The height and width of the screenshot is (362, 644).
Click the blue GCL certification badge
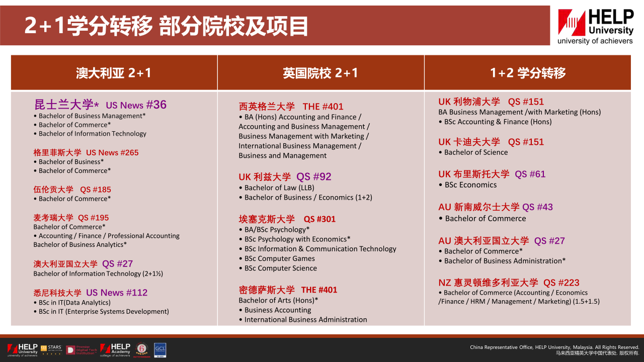point(160,350)
